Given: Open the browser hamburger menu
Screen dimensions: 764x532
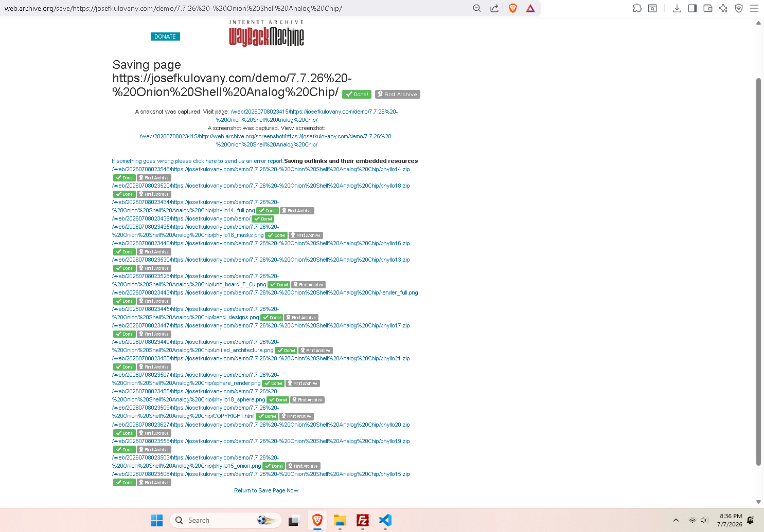Looking at the screenshot, I should 754,8.
